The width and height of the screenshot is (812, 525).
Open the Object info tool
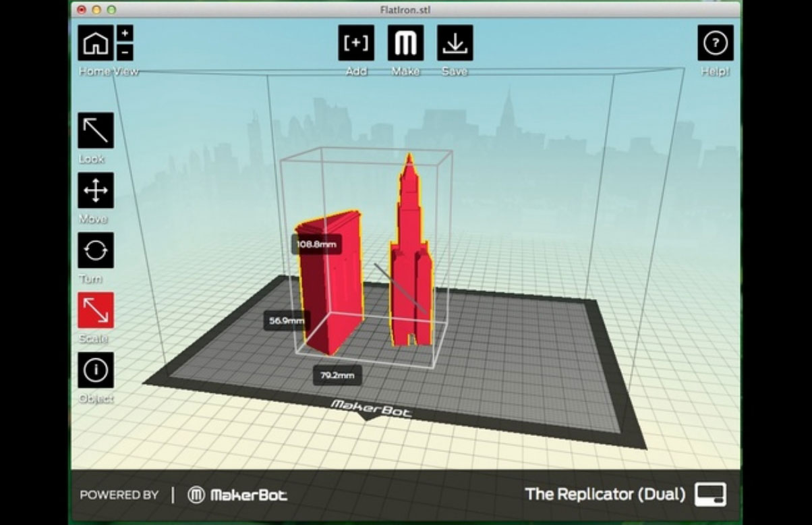(x=96, y=370)
